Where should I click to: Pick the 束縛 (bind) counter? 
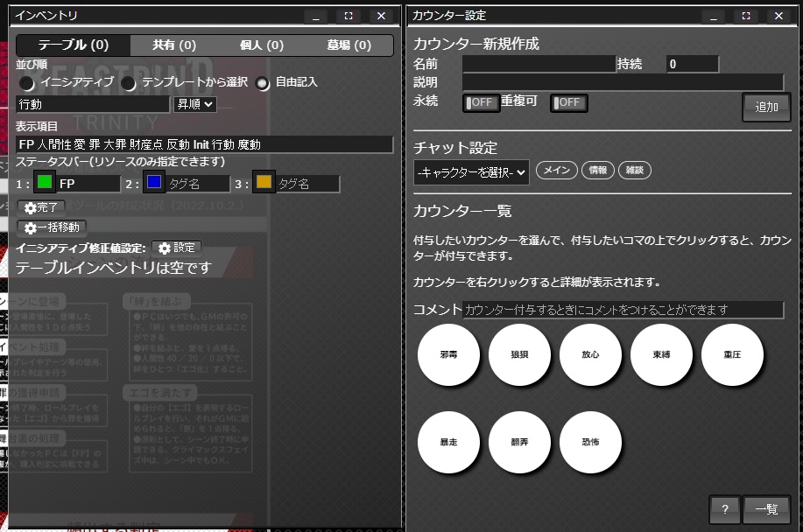(x=661, y=354)
